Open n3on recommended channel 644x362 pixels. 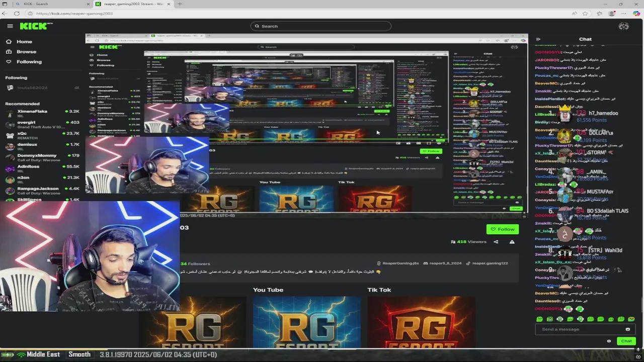pyautogui.click(x=42, y=180)
